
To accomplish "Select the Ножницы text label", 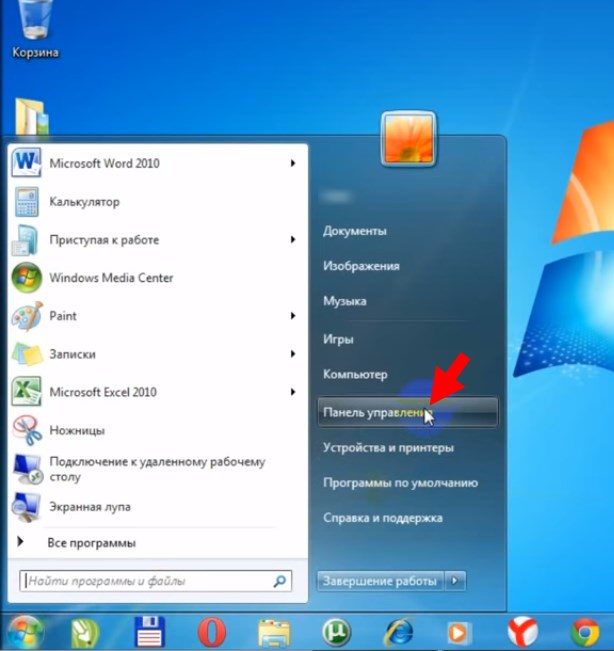I will pos(77,431).
